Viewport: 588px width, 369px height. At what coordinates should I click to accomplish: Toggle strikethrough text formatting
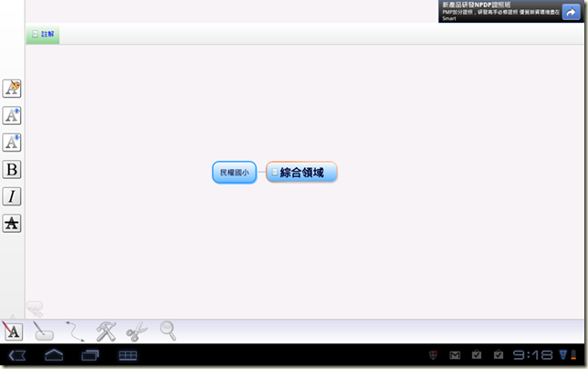click(x=12, y=224)
